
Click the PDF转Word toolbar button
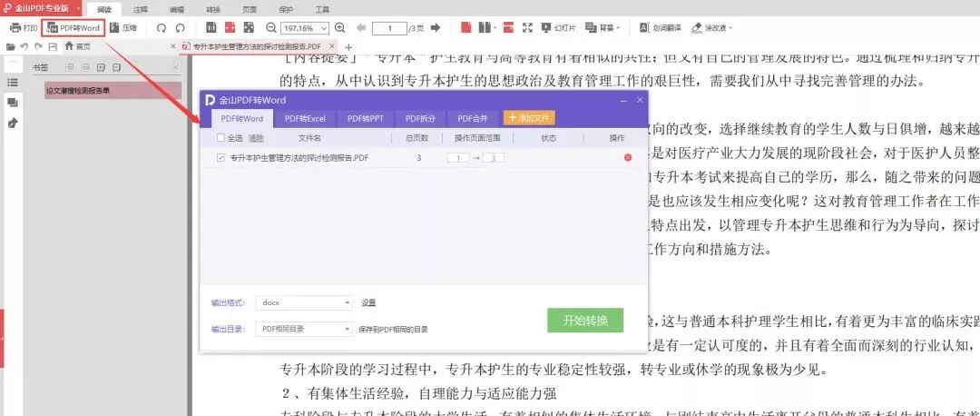point(73,28)
